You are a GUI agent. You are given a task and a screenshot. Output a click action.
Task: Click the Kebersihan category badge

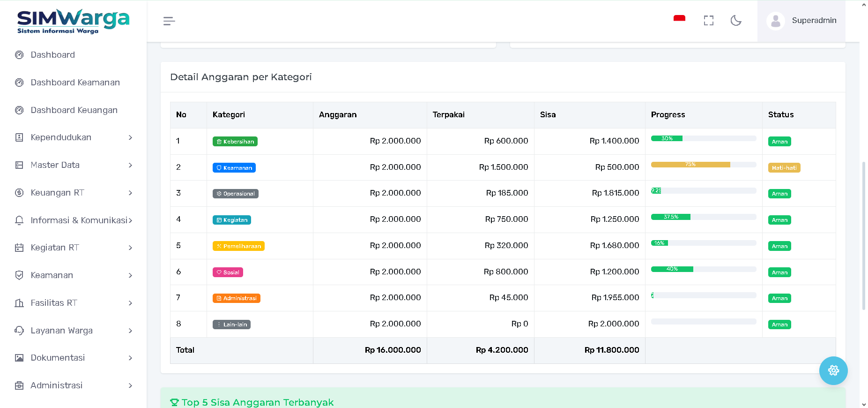(x=235, y=142)
